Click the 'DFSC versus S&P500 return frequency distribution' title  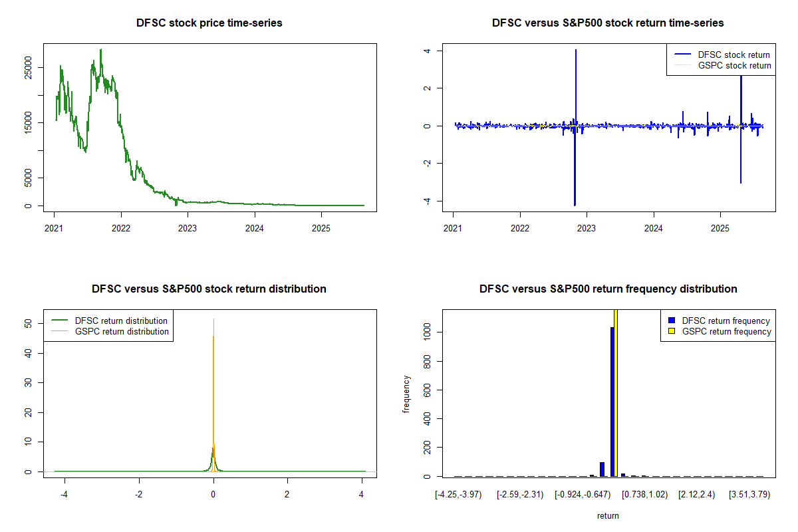pos(608,289)
